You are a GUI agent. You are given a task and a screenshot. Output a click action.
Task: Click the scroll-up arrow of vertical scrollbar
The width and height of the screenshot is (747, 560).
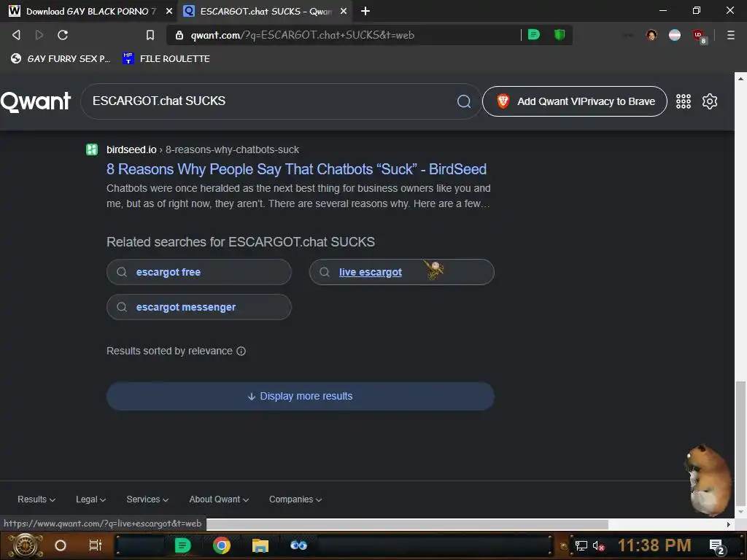[x=740, y=78]
